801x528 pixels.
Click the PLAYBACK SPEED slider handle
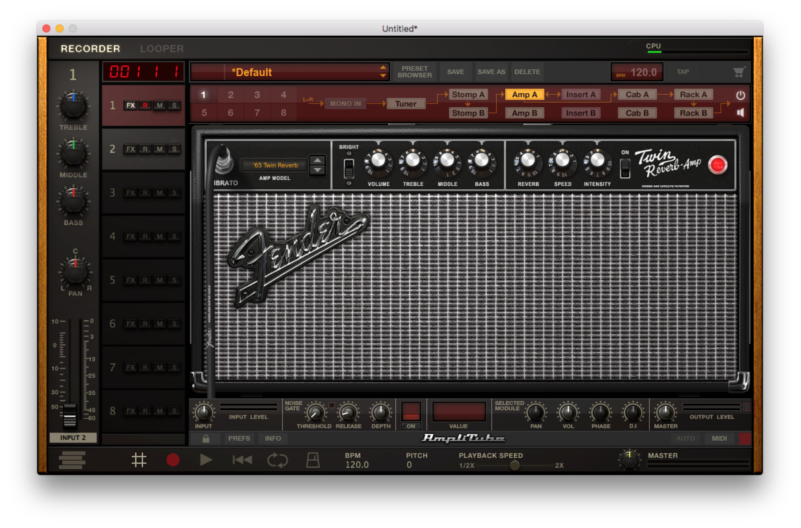point(515,465)
